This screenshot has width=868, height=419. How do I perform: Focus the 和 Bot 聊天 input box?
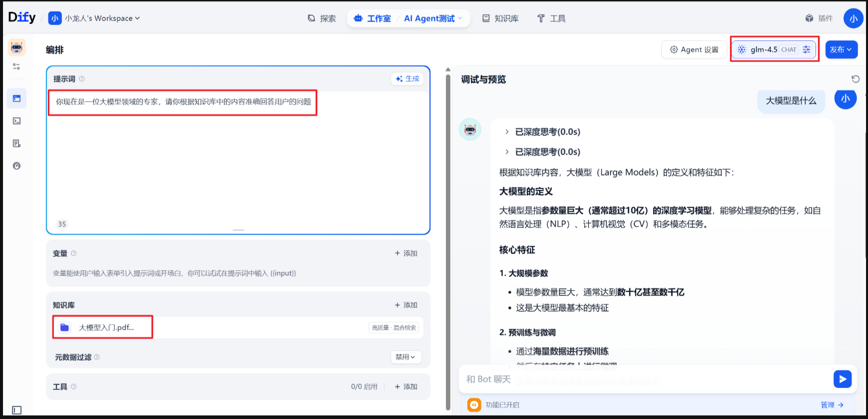pos(644,379)
